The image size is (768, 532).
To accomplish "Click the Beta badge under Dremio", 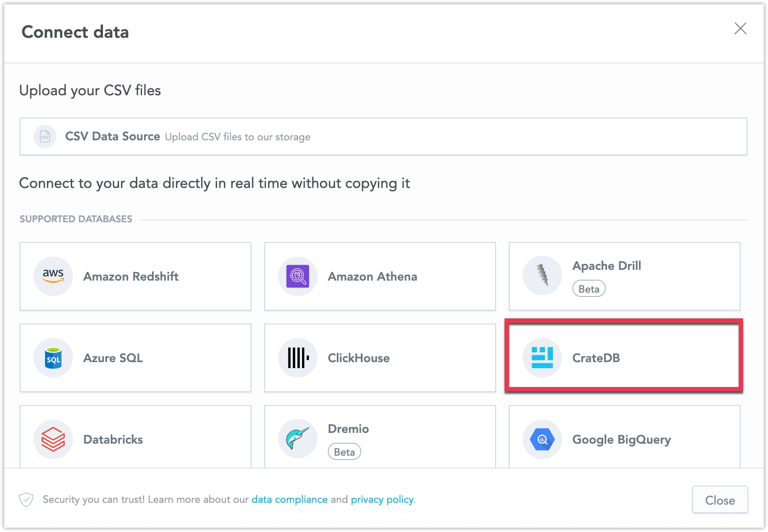I will (344, 452).
